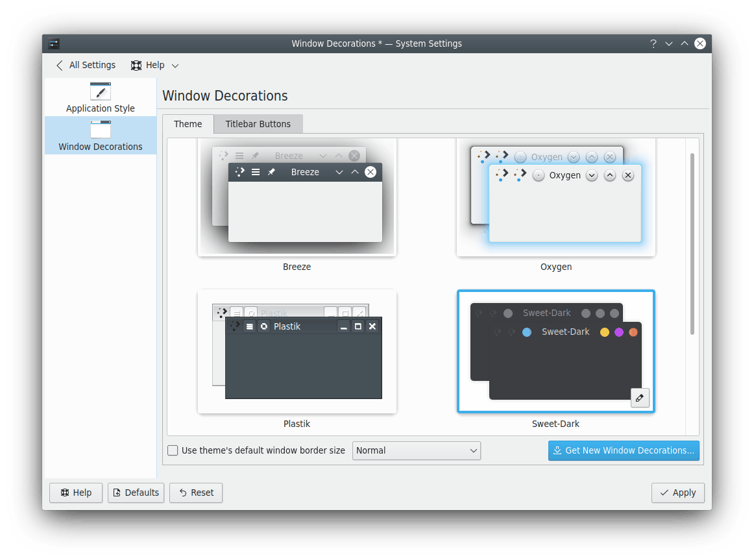Click the minimize icon in Plastik preview
The height and width of the screenshot is (560, 754).
343,326
